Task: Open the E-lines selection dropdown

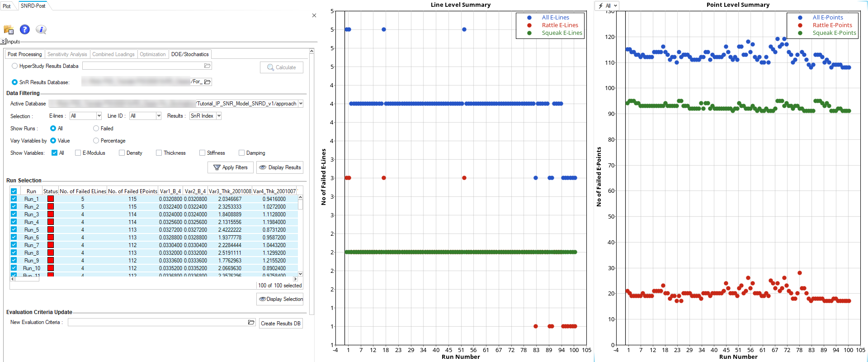Action: pos(99,116)
